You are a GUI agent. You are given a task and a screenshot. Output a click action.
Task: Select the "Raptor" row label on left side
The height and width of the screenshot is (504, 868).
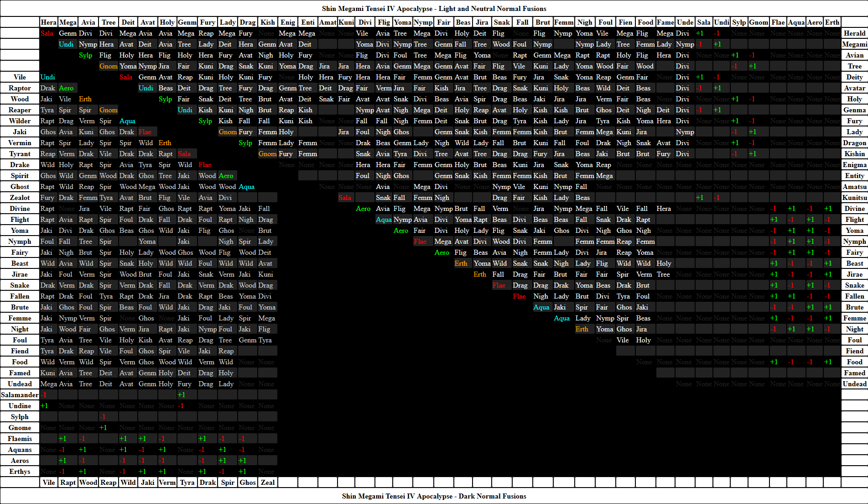pos(20,88)
